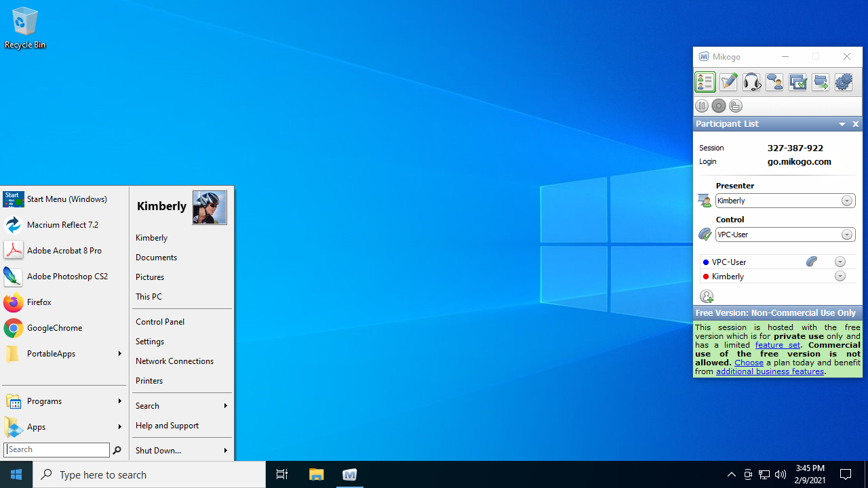This screenshot has height=488, width=868.
Task: Click the headset audio conference icon
Action: click(751, 82)
